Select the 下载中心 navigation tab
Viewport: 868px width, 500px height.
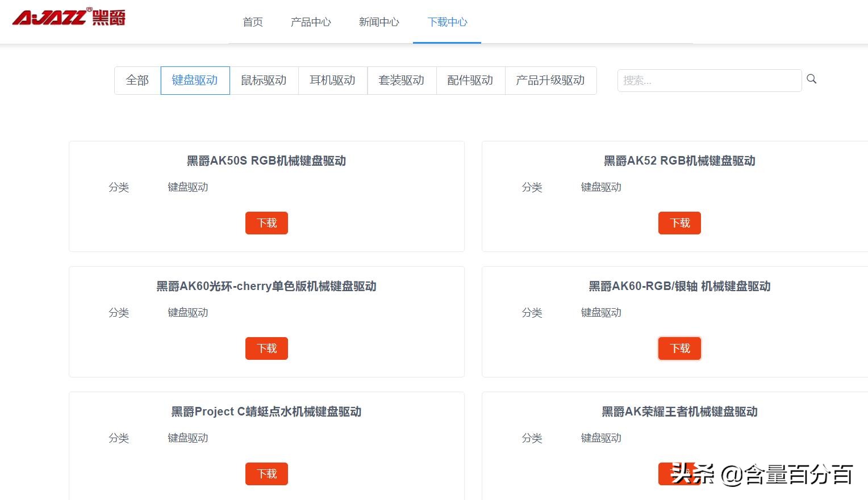(447, 22)
